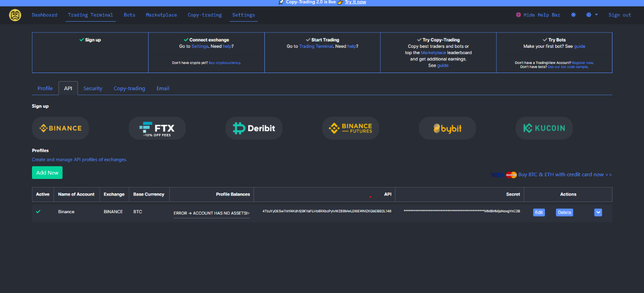This screenshot has height=293, width=644.
Task: Click Delete for the Binance account
Action: point(565,212)
